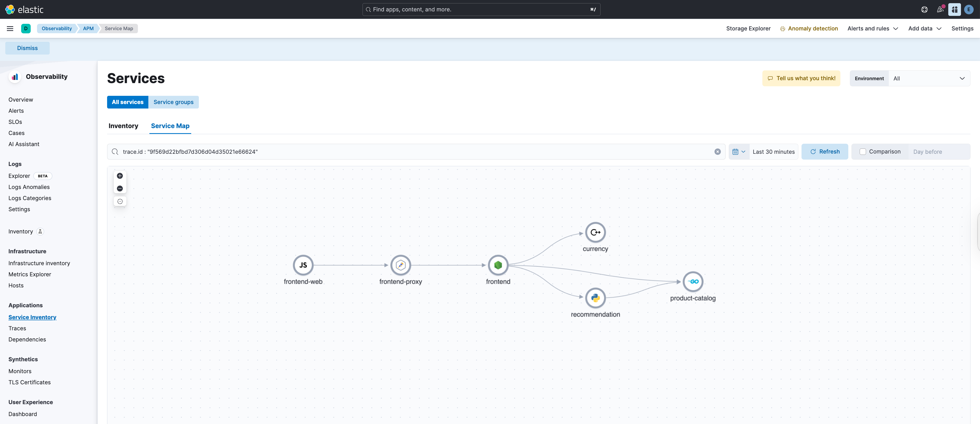
Task: Open the hamburger navigation menu
Action: (10, 29)
